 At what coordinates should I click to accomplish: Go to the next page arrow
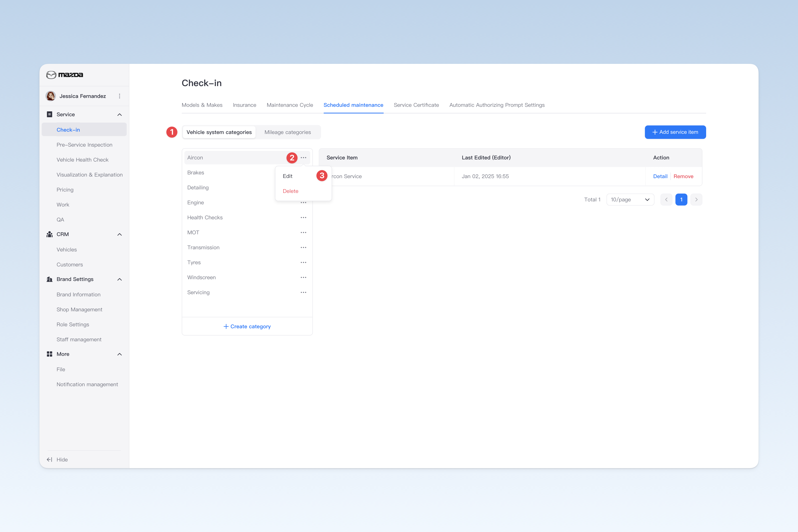[696, 199]
